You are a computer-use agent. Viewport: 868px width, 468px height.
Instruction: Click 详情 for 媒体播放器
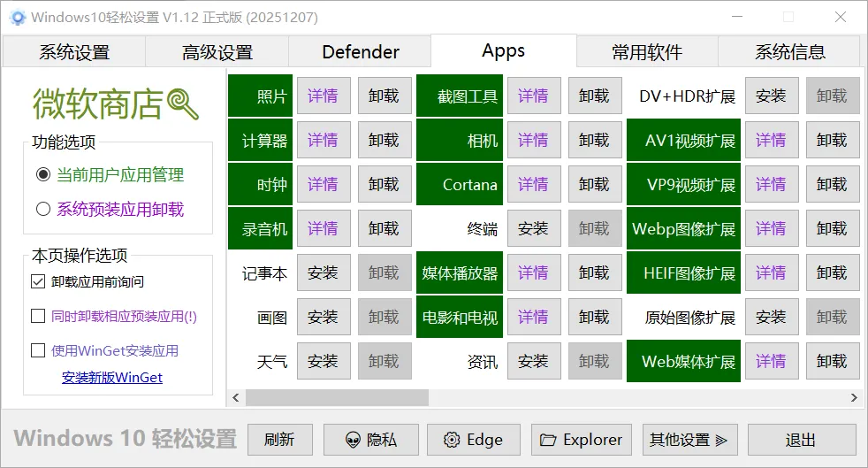[534, 273]
